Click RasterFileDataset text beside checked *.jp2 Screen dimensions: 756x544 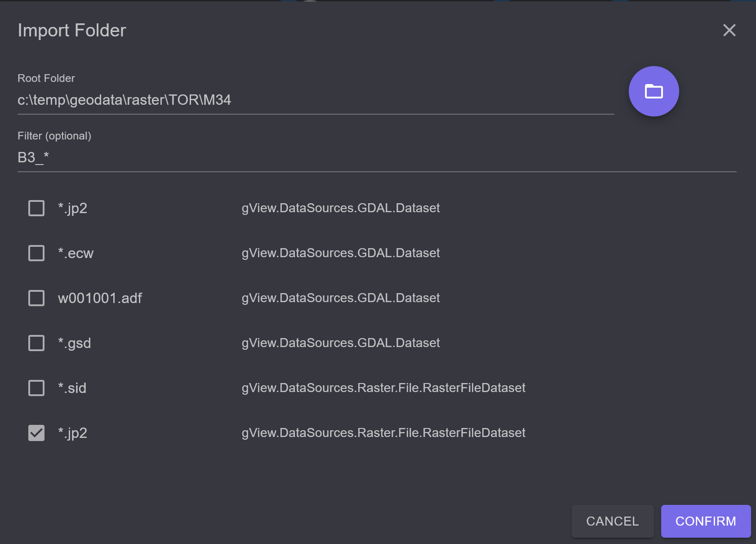point(383,433)
